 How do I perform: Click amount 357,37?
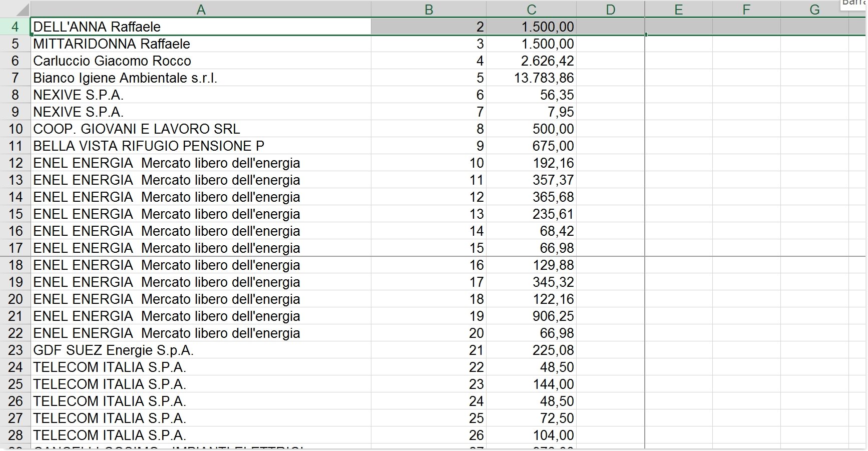click(x=531, y=180)
